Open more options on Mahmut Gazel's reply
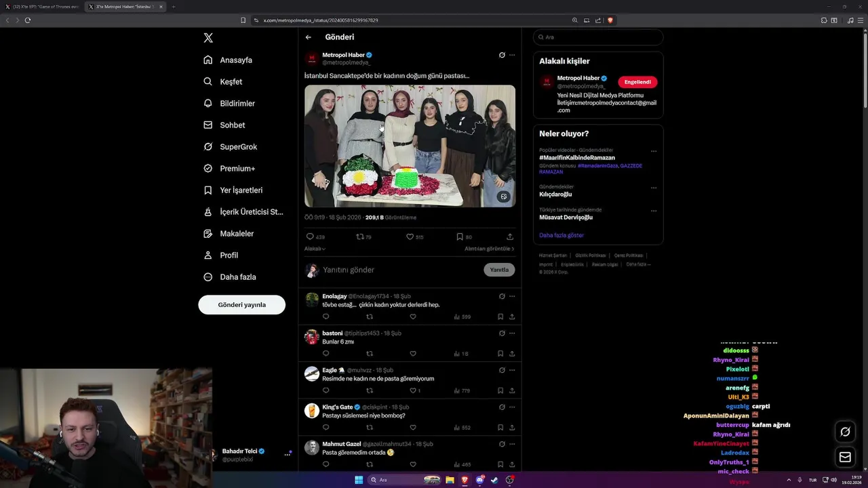868x488 pixels. [x=512, y=444]
